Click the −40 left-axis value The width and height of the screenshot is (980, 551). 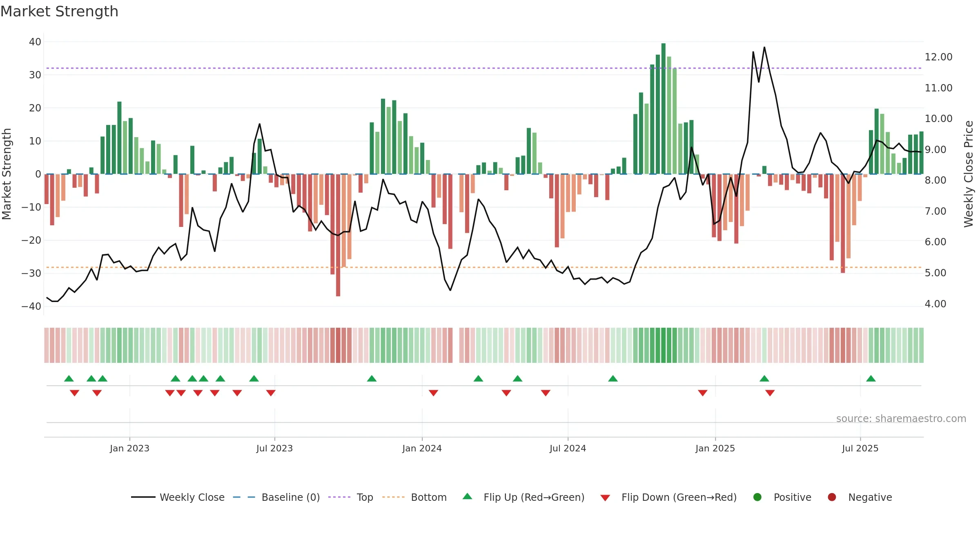click(31, 306)
